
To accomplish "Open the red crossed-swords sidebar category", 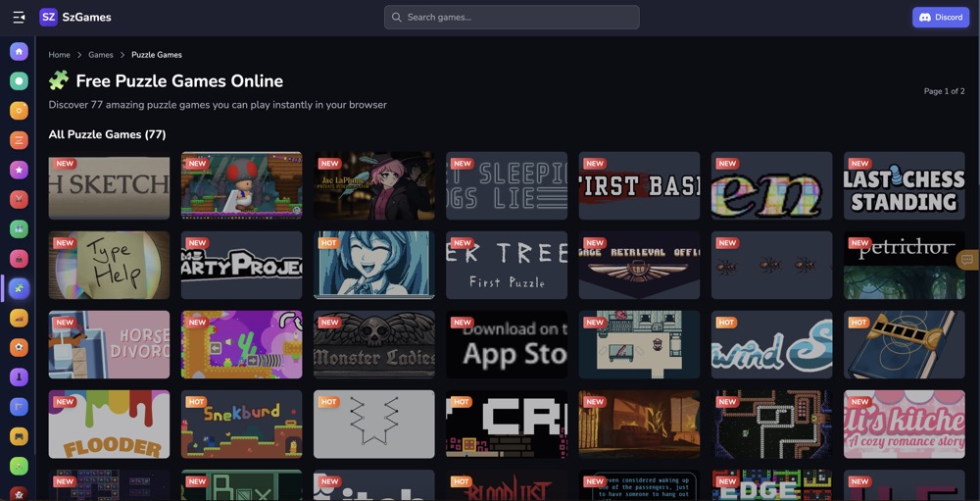I will tap(19, 200).
